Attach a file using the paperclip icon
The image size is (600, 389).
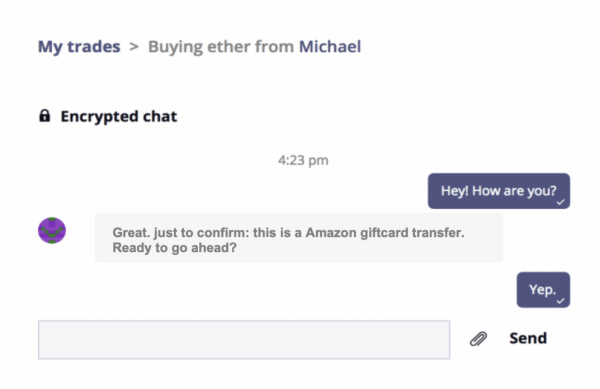(478, 339)
